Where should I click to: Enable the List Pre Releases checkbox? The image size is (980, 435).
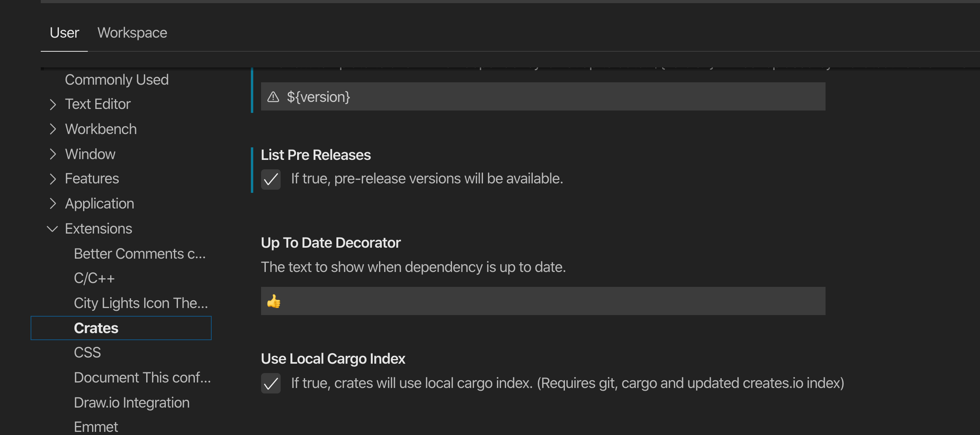tap(271, 179)
